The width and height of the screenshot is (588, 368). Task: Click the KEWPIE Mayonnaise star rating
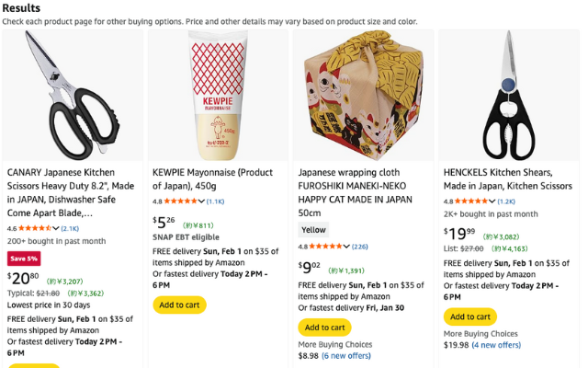point(181,201)
